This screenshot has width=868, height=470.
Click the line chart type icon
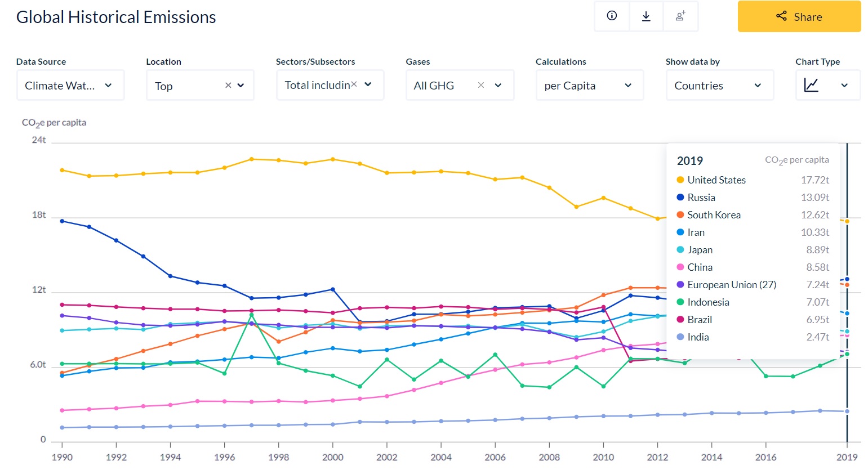pyautogui.click(x=811, y=86)
